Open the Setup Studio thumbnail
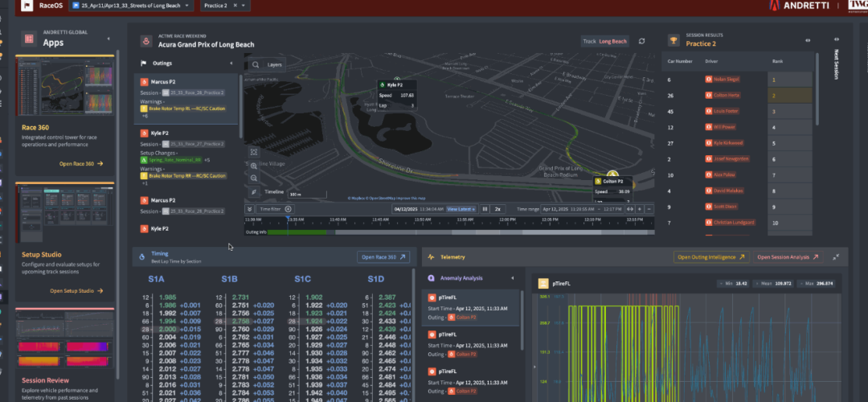This screenshot has height=402, width=868. [65, 212]
